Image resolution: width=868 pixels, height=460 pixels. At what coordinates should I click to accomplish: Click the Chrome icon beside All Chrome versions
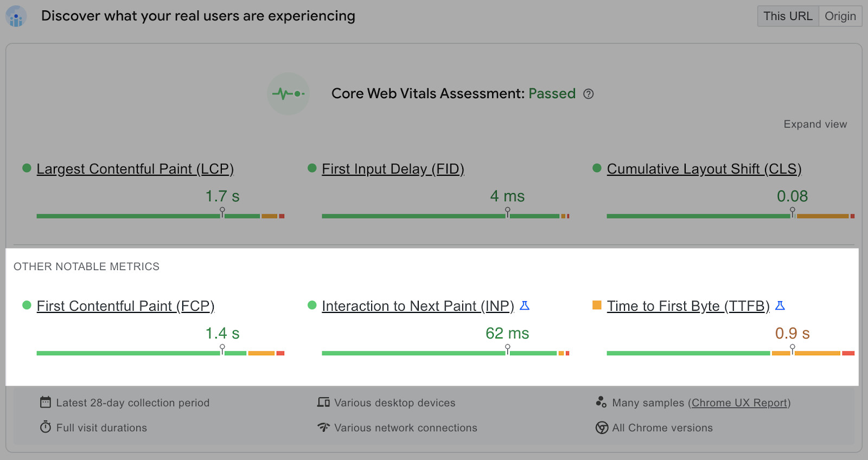(x=601, y=427)
